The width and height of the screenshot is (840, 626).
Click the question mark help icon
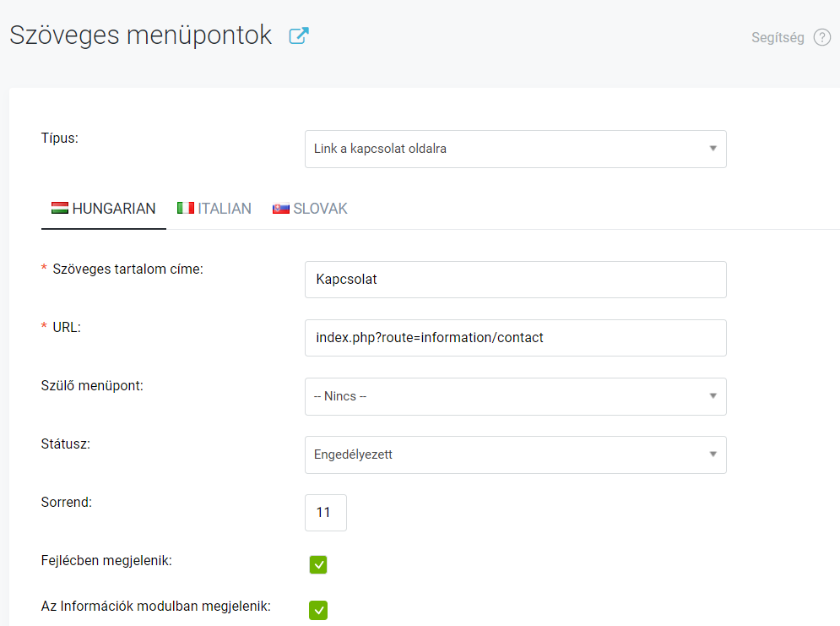(x=822, y=37)
